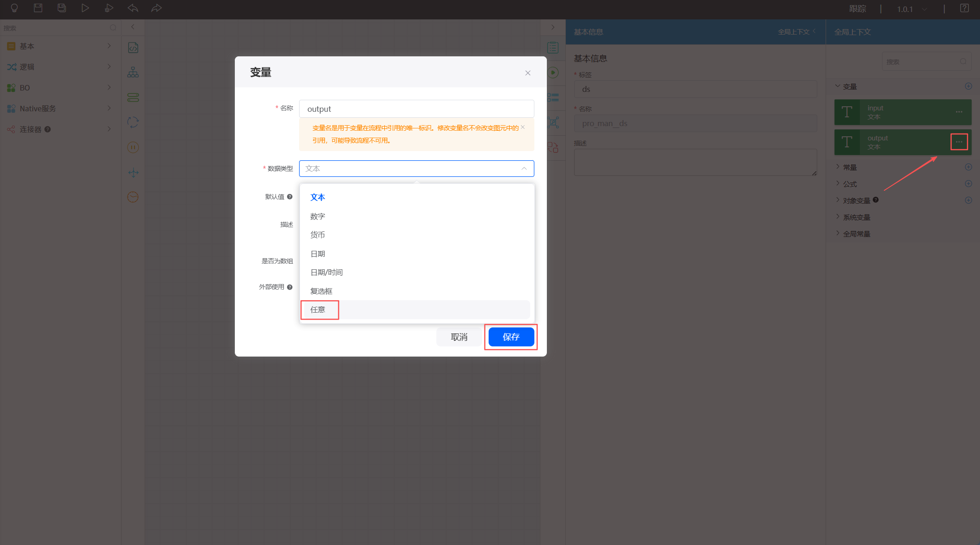The height and width of the screenshot is (545, 980).
Task: Close the 变量 dialog with X
Action: pyautogui.click(x=528, y=73)
